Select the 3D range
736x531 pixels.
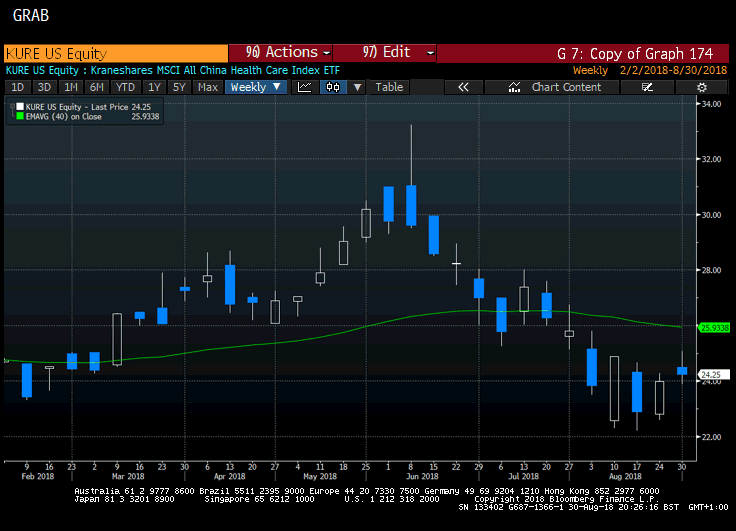[x=44, y=87]
